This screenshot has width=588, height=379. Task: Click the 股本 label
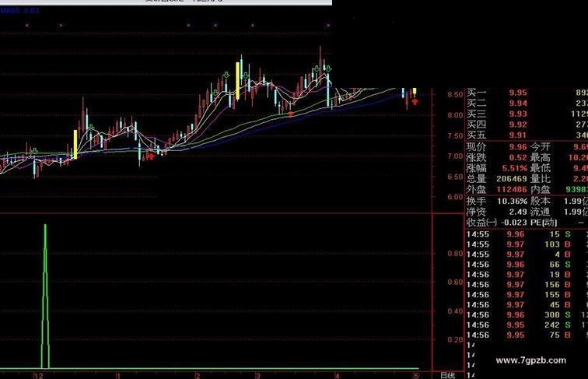tap(541, 201)
